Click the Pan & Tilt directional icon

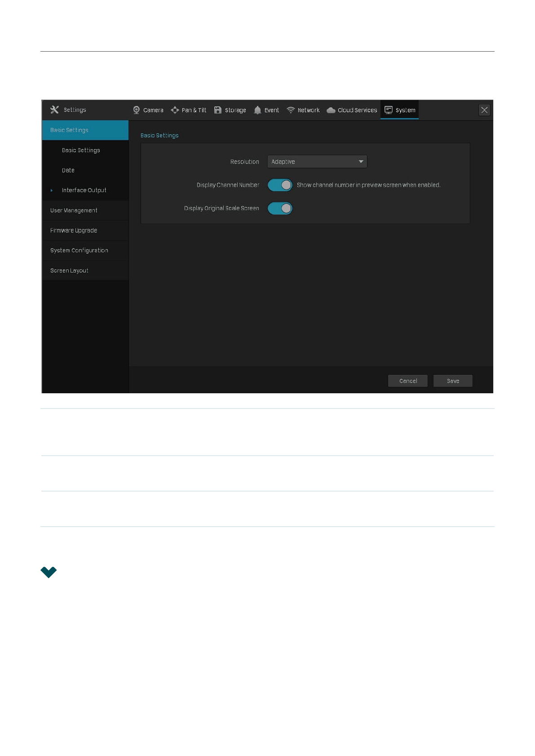tap(175, 110)
